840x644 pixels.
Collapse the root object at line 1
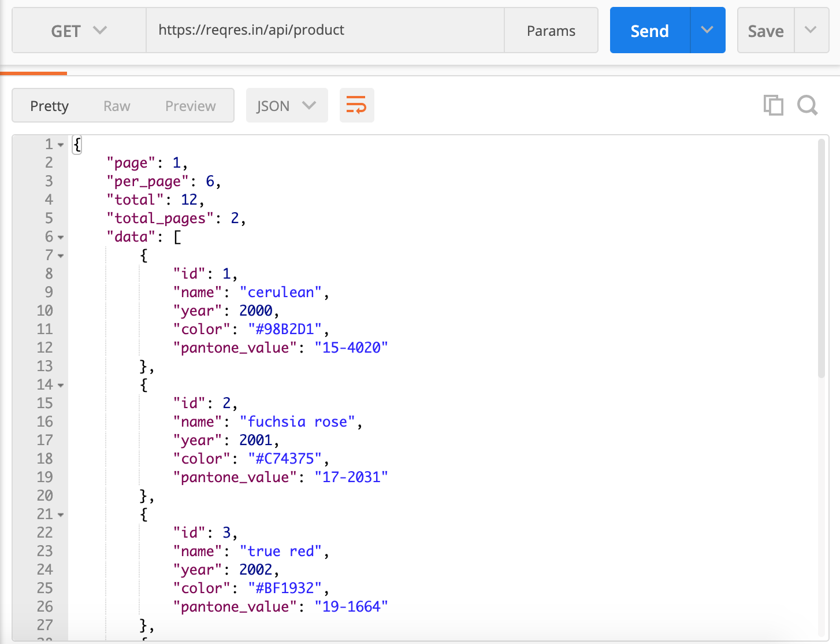[61, 145]
